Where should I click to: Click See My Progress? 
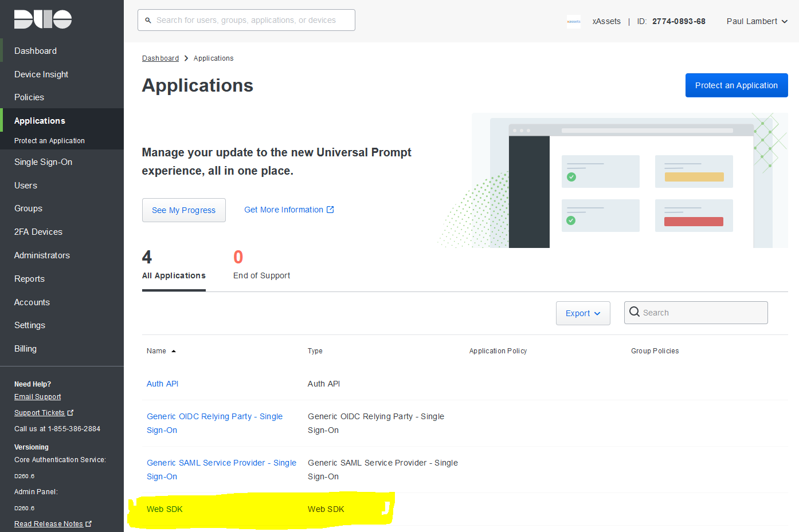pos(183,210)
